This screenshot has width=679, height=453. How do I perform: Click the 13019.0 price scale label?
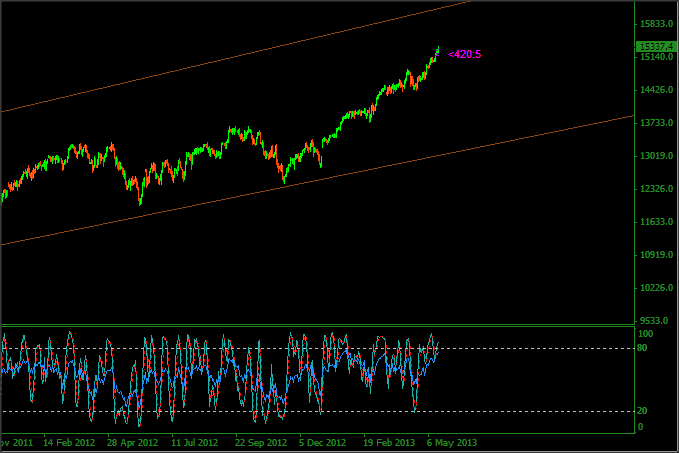coord(655,156)
